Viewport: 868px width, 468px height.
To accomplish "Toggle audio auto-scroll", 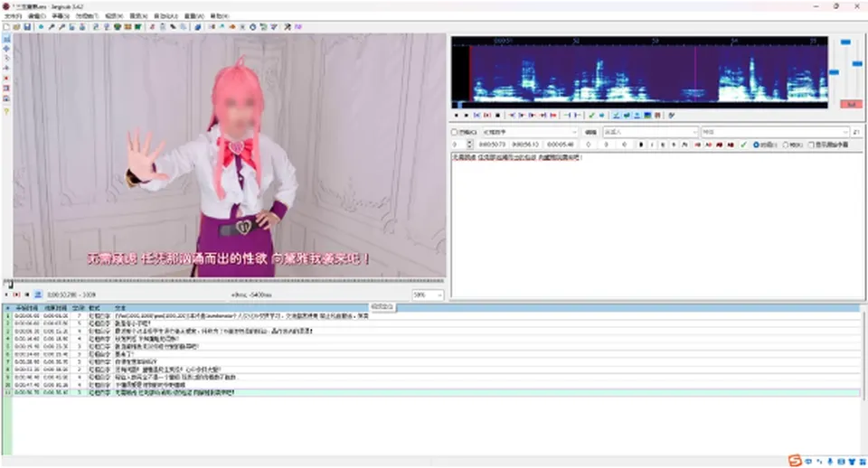I will coord(637,115).
